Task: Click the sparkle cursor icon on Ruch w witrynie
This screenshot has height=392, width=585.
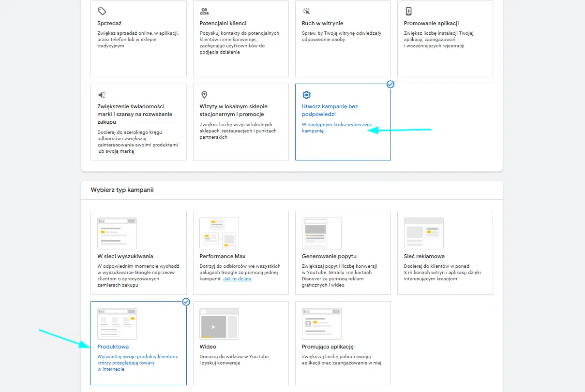Action: point(306,11)
